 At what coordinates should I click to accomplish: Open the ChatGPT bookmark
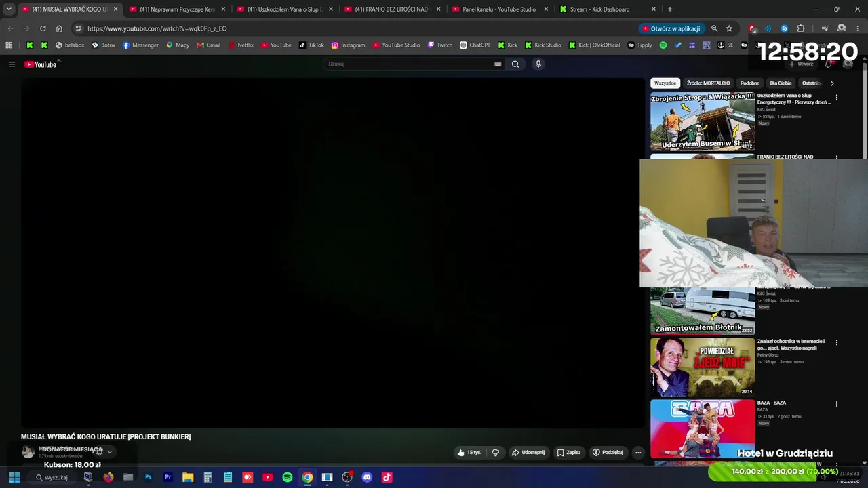(x=475, y=45)
